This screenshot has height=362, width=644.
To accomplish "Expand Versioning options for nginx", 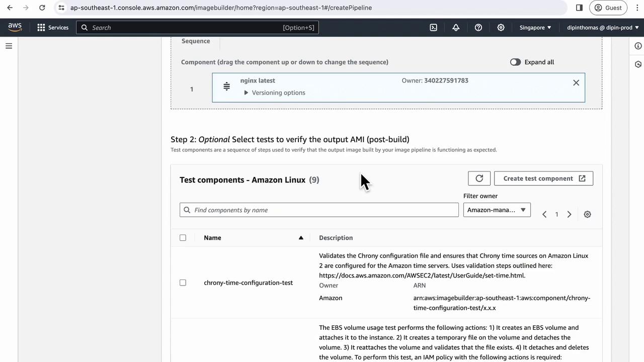I will (x=275, y=93).
